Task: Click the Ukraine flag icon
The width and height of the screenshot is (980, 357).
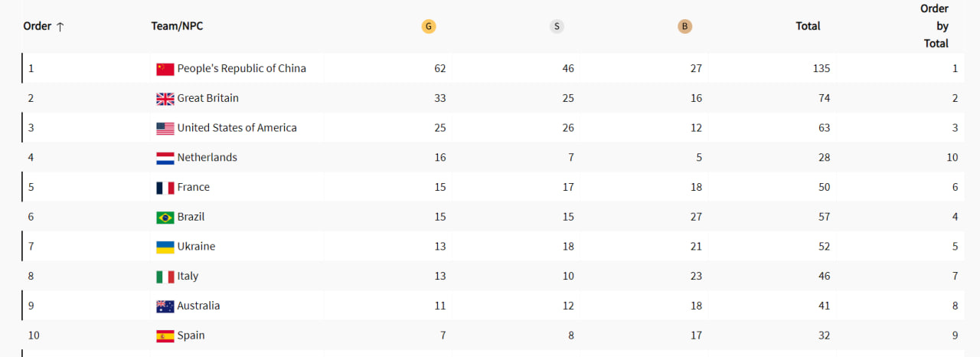Action: (x=165, y=247)
